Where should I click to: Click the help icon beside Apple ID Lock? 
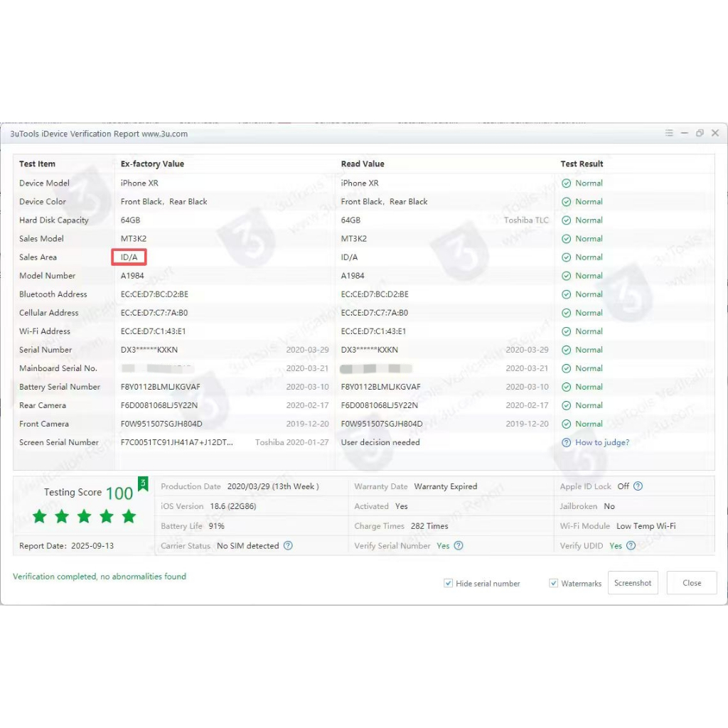pos(638,486)
